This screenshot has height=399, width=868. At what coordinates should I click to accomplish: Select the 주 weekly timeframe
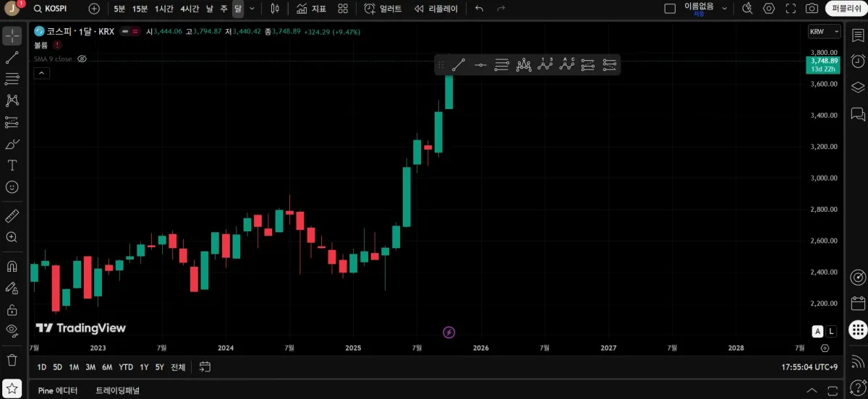pyautogui.click(x=224, y=9)
